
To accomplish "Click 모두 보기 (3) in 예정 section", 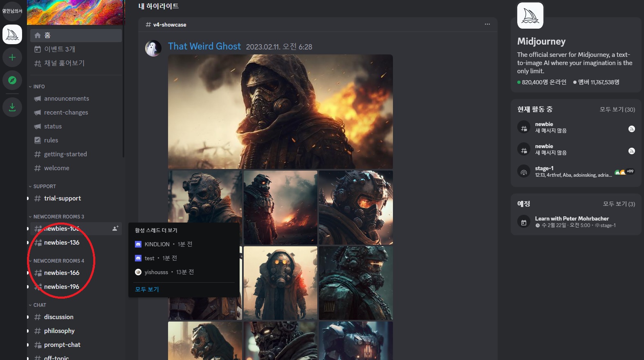I will (619, 204).
